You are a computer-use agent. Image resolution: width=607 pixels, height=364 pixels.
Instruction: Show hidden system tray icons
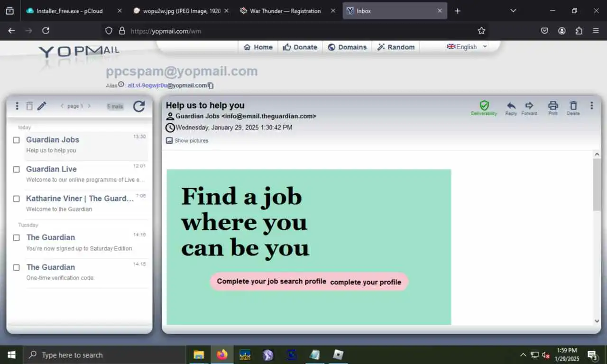(523, 355)
